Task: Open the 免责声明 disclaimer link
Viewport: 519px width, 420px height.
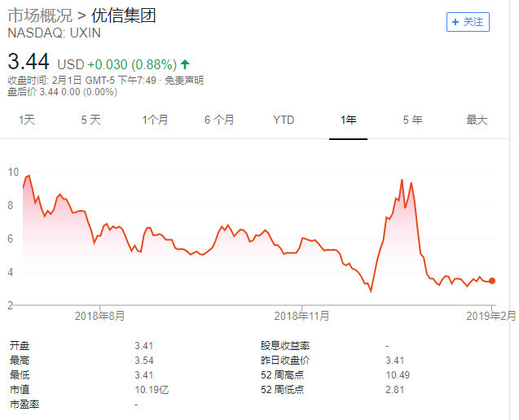Action: click(184, 81)
